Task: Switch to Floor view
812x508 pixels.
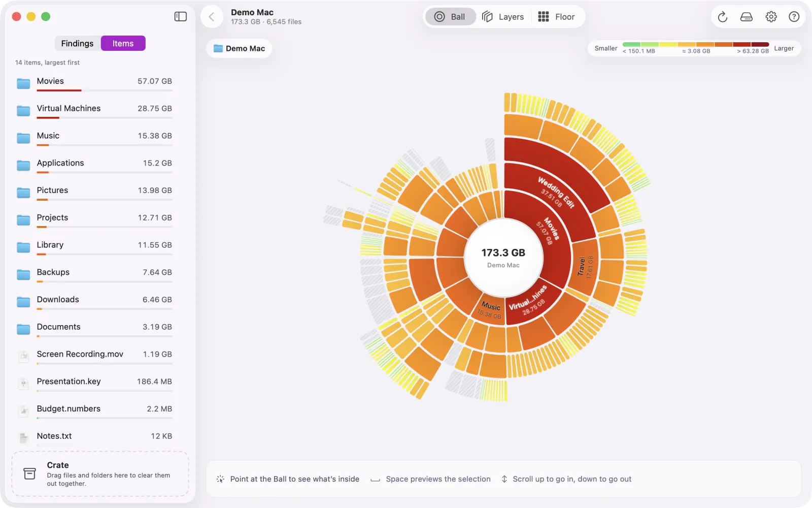Action: 556,17
